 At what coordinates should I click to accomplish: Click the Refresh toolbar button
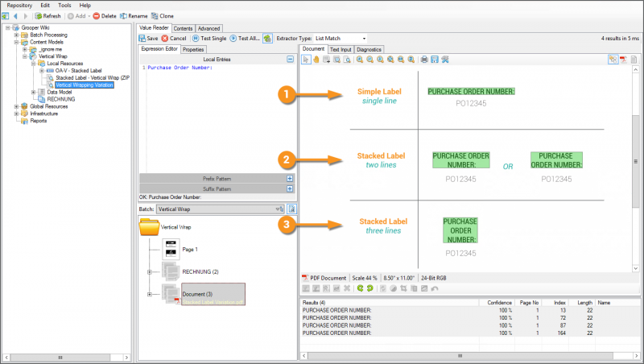[47, 15]
